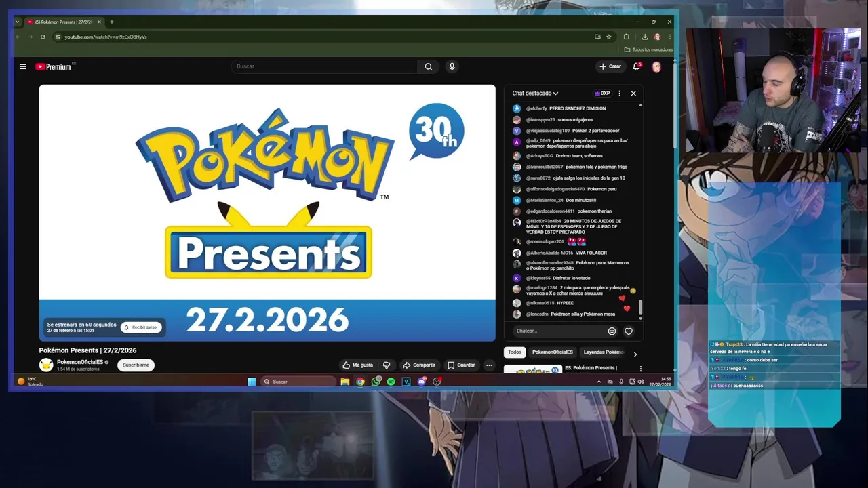Image resolution: width=868 pixels, height=488 pixels.
Task: Go to YouTube Premium home logo
Action: (x=53, y=66)
